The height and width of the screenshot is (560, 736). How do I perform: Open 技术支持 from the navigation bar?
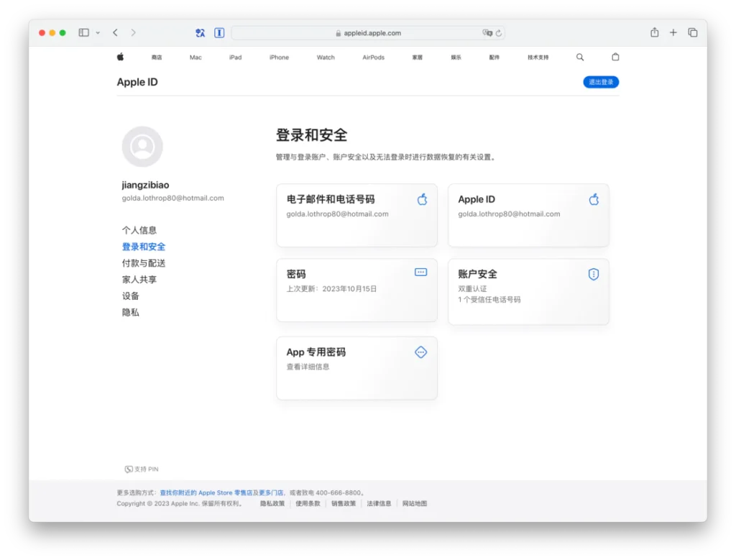[537, 57]
